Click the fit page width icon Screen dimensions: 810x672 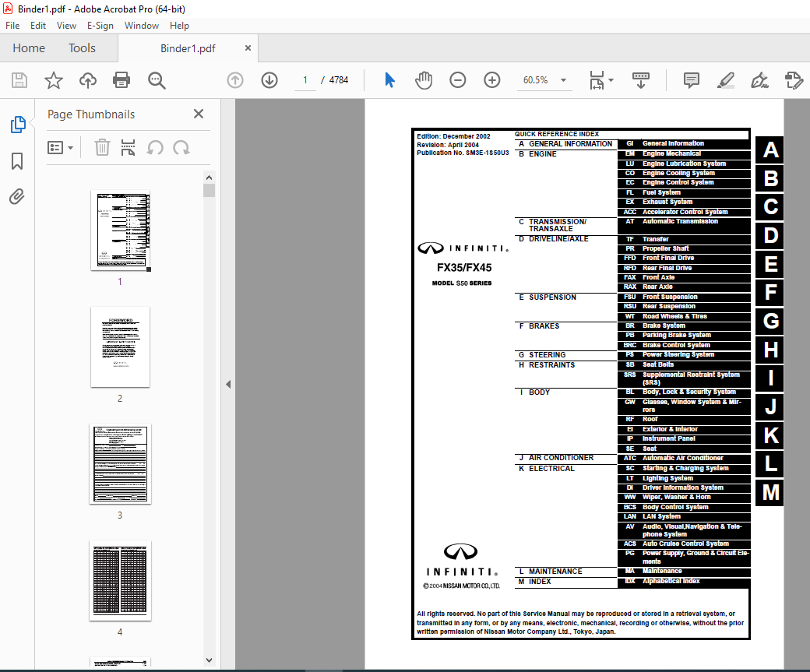click(597, 80)
